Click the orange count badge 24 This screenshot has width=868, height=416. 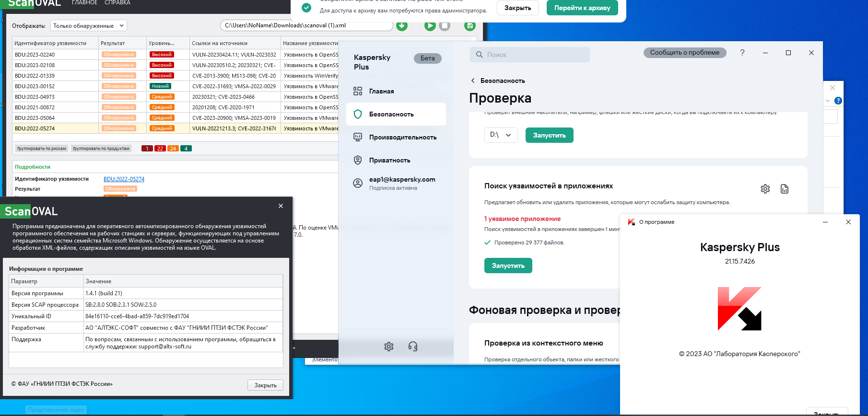[173, 149]
